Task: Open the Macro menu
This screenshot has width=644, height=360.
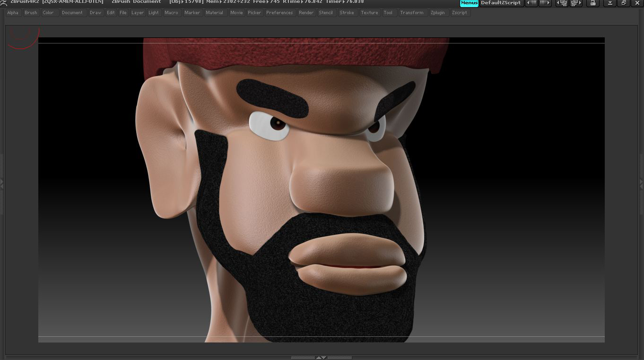Action: tap(171, 13)
